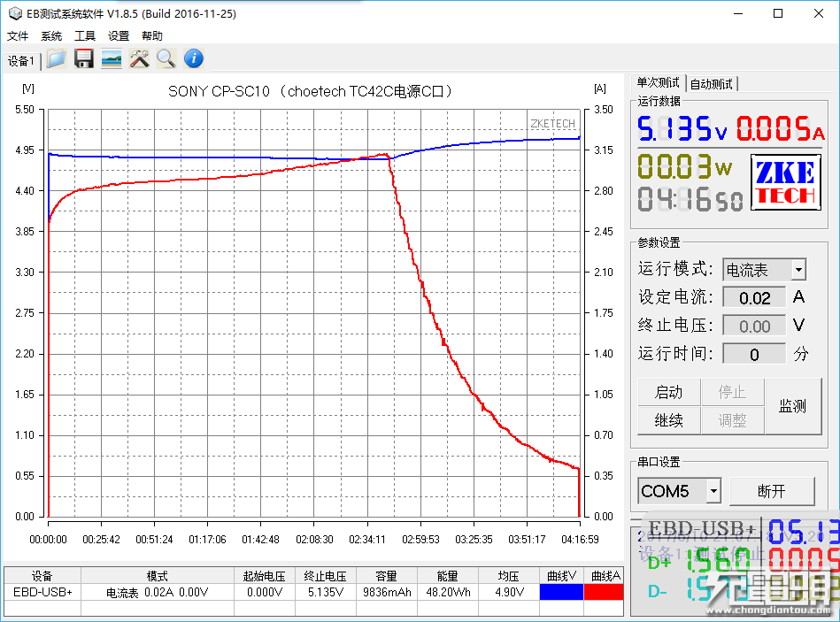840x622 pixels.
Task: Click the 能量 column header
Action: click(x=448, y=575)
